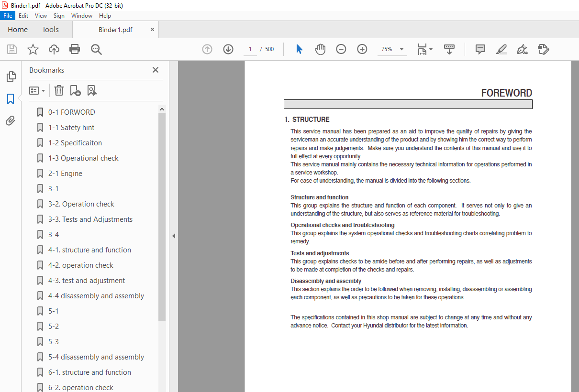This screenshot has width=579, height=392.
Task: Delete selected bookmark trash icon
Action: click(x=59, y=90)
